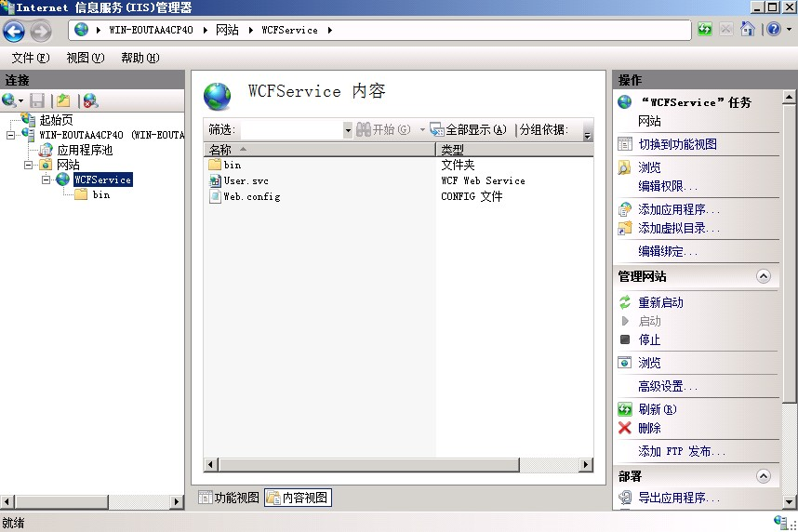Collapse the 部署 section chevron
The height and width of the screenshot is (532, 798).
coord(763,476)
